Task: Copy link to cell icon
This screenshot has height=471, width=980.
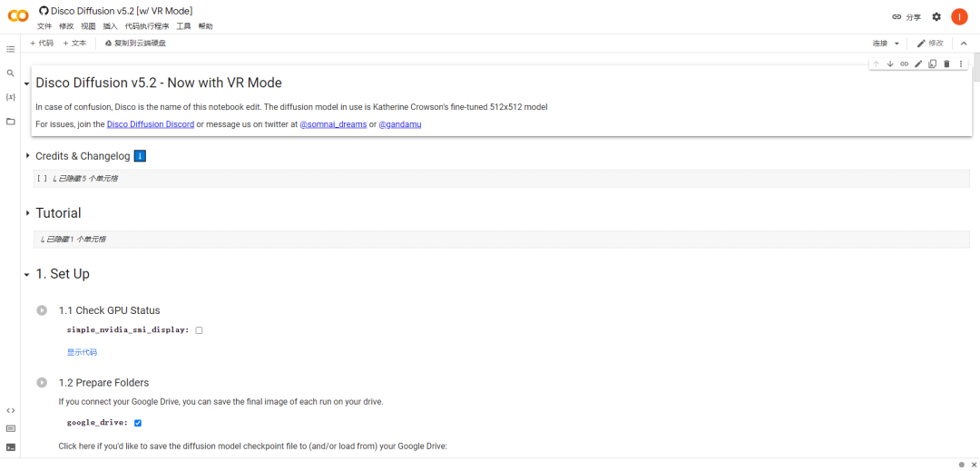Action: coord(905,64)
